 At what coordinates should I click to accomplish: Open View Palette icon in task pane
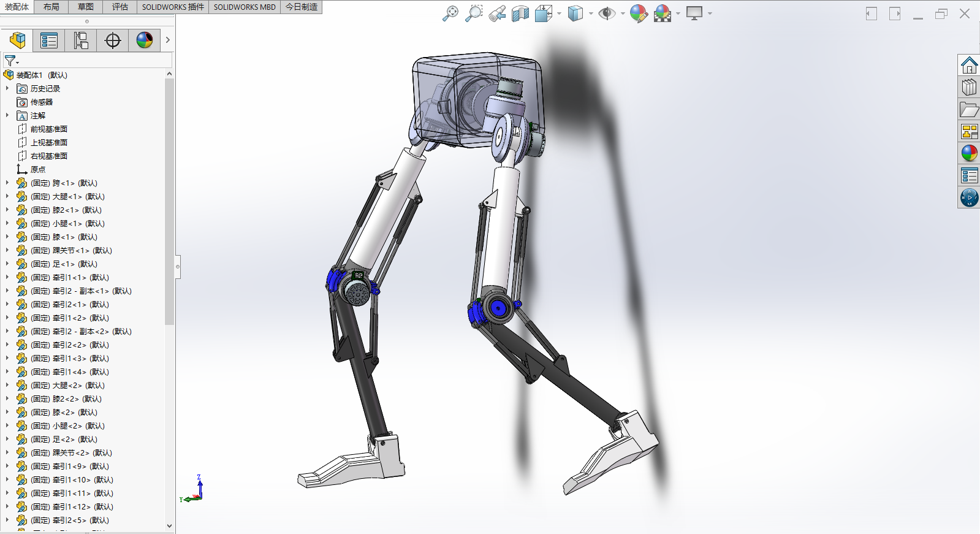pyautogui.click(x=969, y=132)
